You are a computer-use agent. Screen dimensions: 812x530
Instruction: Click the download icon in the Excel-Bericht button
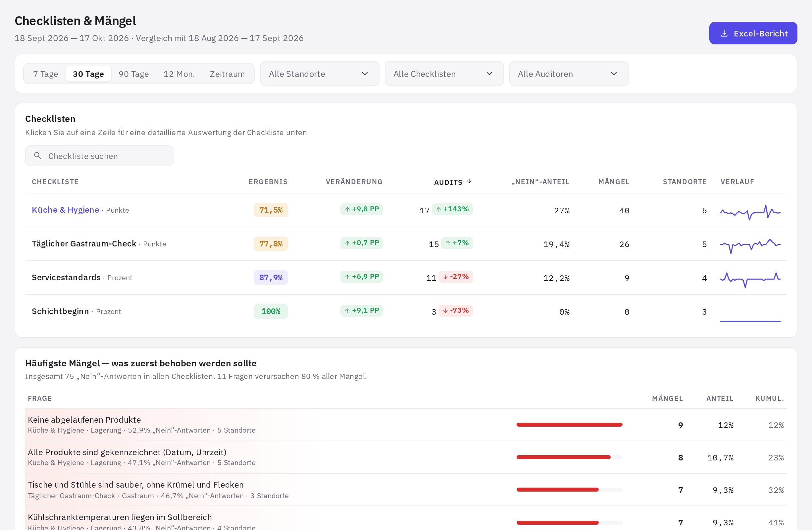tap(724, 33)
